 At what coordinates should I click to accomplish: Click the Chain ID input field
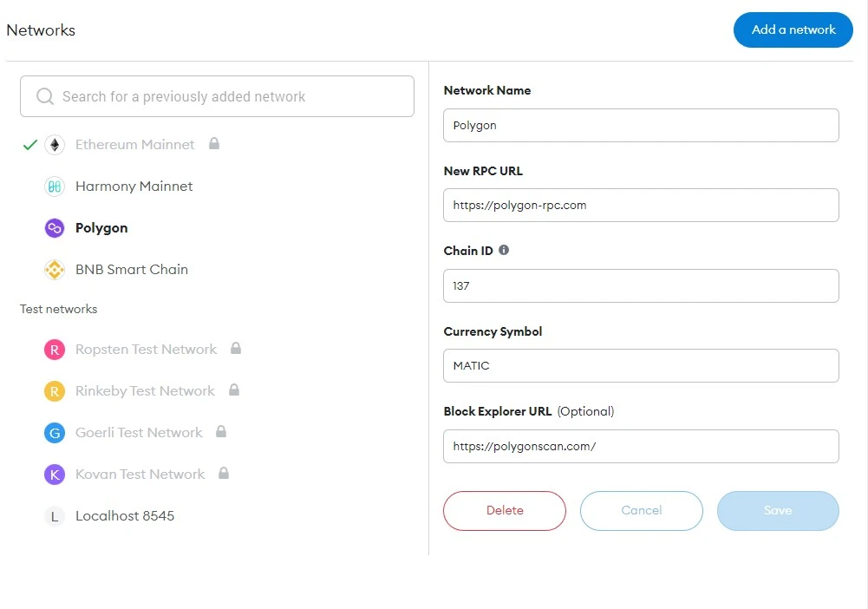pyautogui.click(x=641, y=285)
